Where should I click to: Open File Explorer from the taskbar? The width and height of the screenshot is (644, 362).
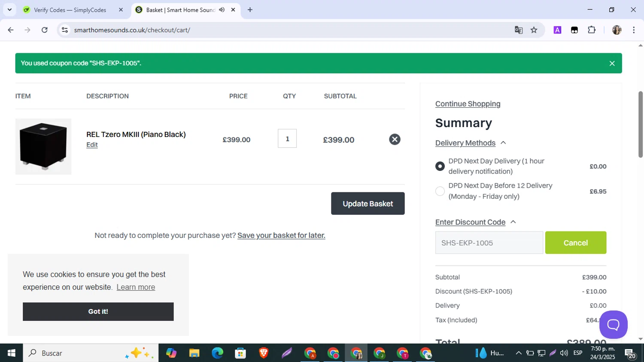tap(194, 353)
